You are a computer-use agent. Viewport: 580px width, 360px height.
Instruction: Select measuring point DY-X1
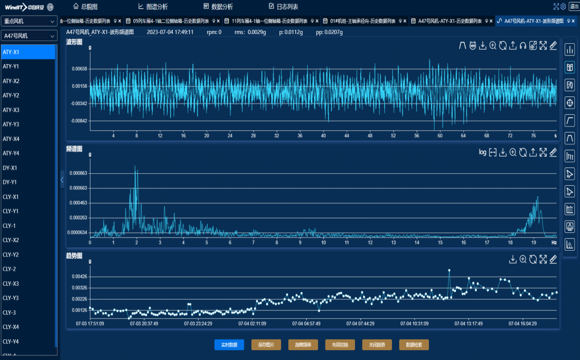(x=28, y=168)
